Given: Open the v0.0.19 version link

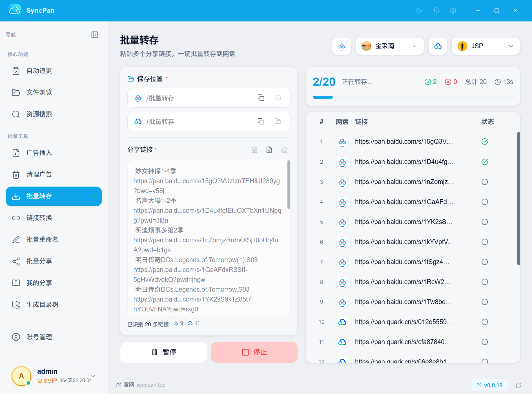Looking at the screenshot, I should (x=489, y=385).
